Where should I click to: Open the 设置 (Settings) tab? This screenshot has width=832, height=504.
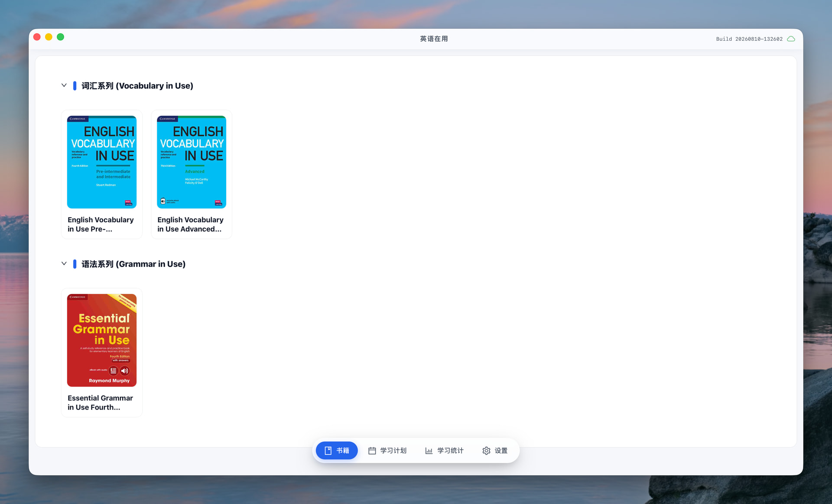(495, 451)
